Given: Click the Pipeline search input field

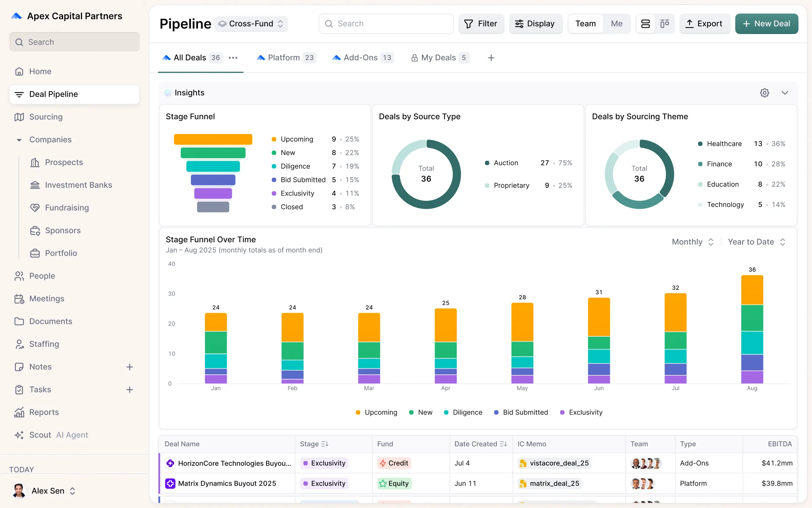Looking at the screenshot, I should [386, 23].
